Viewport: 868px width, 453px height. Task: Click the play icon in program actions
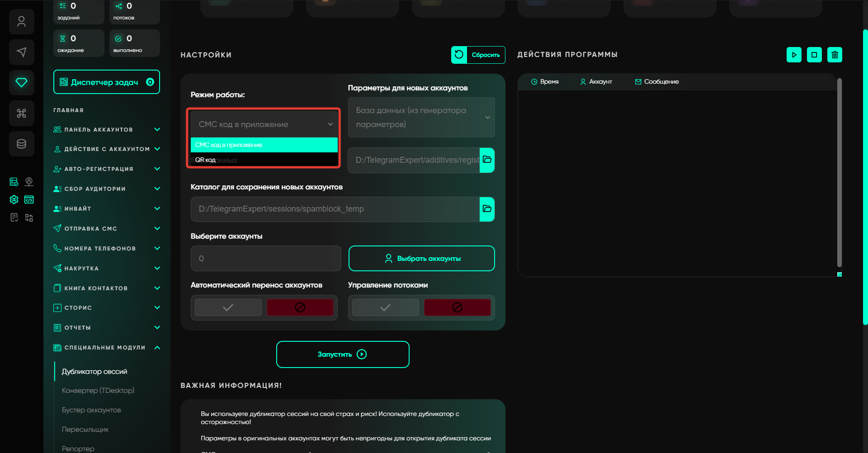click(794, 55)
